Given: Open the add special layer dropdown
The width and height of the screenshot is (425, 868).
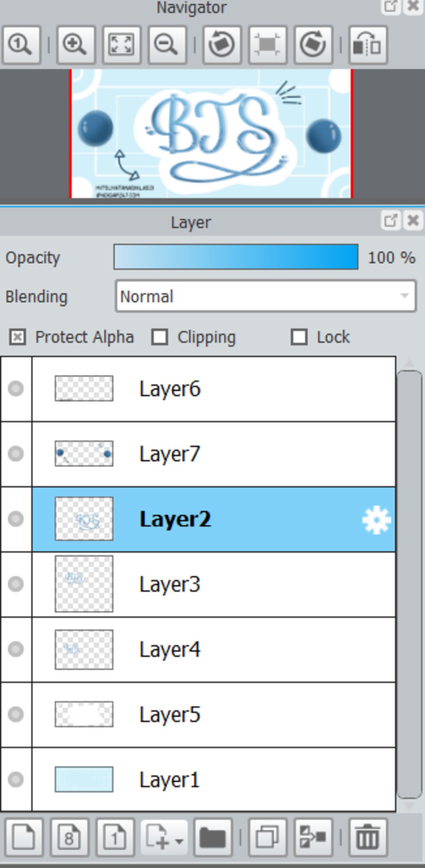Looking at the screenshot, I should pyautogui.click(x=164, y=837).
